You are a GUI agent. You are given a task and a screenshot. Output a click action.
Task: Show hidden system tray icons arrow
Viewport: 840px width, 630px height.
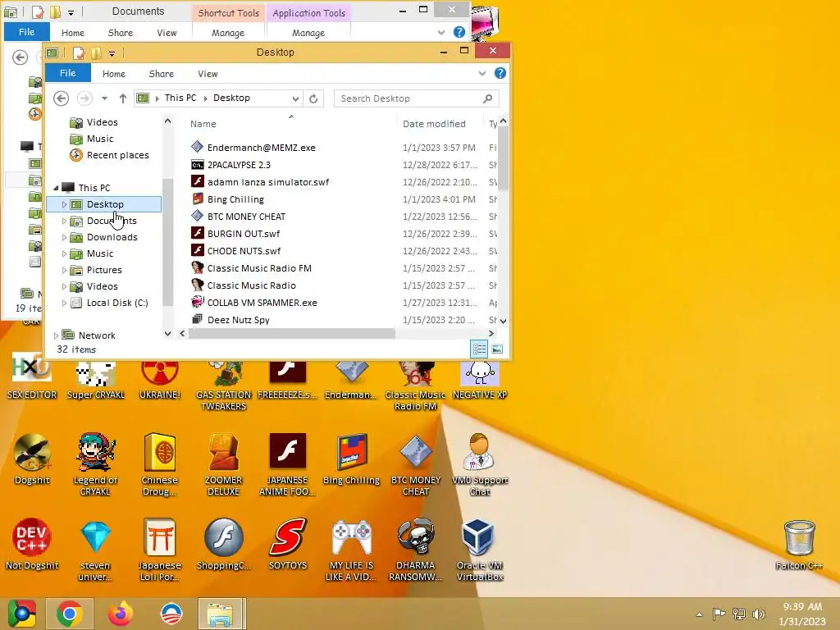tap(699, 614)
